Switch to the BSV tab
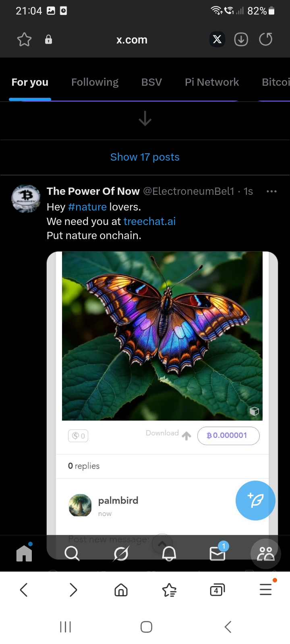 tap(151, 82)
